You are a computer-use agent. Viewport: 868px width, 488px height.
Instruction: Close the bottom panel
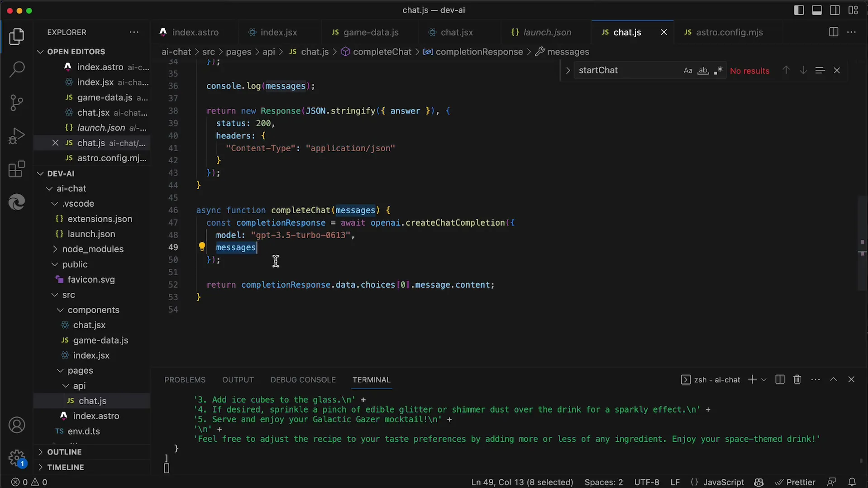click(x=851, y=379)
